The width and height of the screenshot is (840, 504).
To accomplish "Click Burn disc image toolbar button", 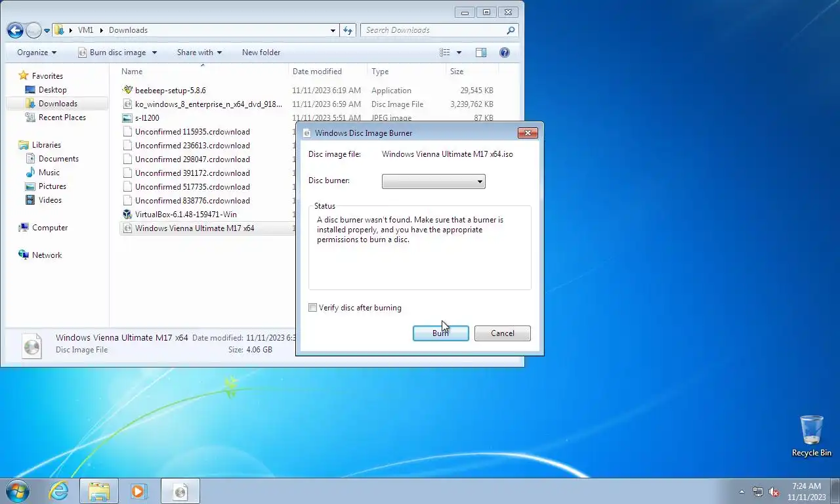I will tap(112, 52).
